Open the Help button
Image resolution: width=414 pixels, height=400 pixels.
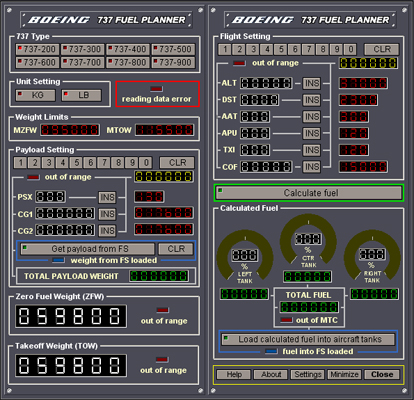pos(234,375)
